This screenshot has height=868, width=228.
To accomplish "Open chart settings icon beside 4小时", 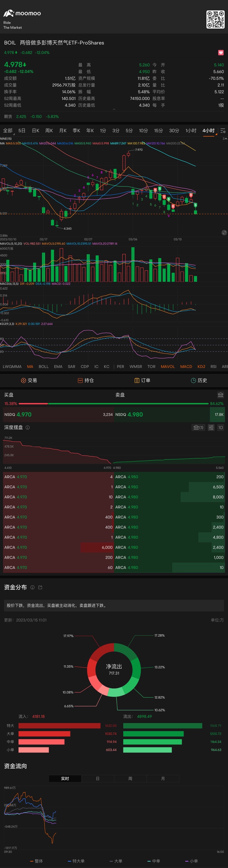I will tap(223, 131).
